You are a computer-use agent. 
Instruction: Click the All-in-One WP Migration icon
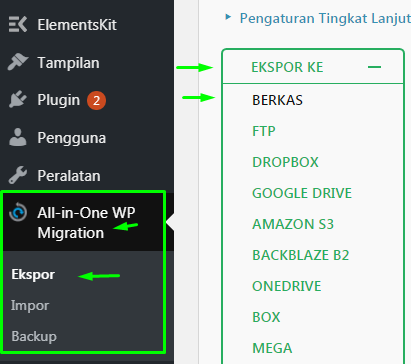pos(18,212)
